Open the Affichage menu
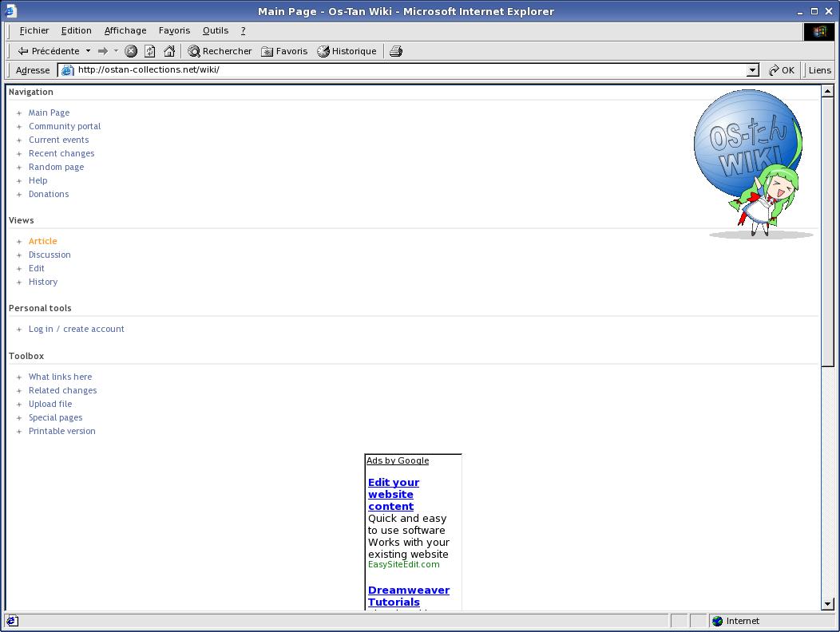Screen dimensions: 840x632 pos(125,30)
